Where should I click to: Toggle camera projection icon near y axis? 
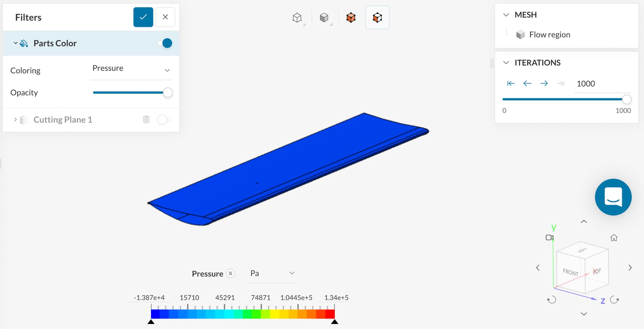549,238
